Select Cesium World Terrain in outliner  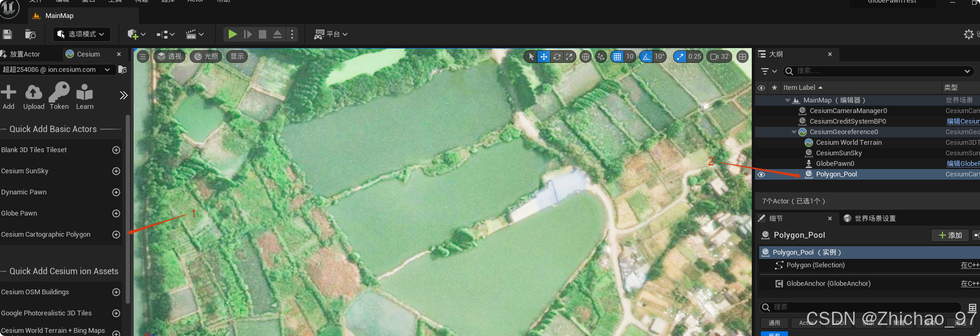point(848,143)
